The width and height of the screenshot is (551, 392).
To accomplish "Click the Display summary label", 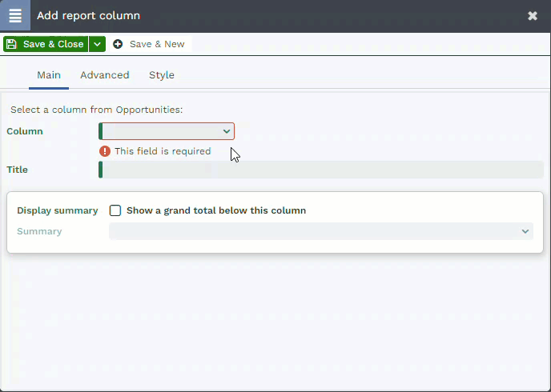I will pos(58,210).
